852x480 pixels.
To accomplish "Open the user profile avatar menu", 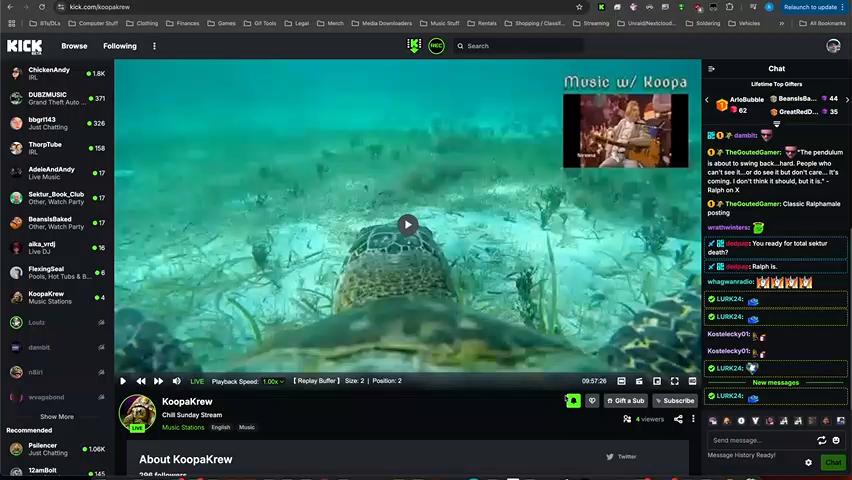I will tap(833, 46).
